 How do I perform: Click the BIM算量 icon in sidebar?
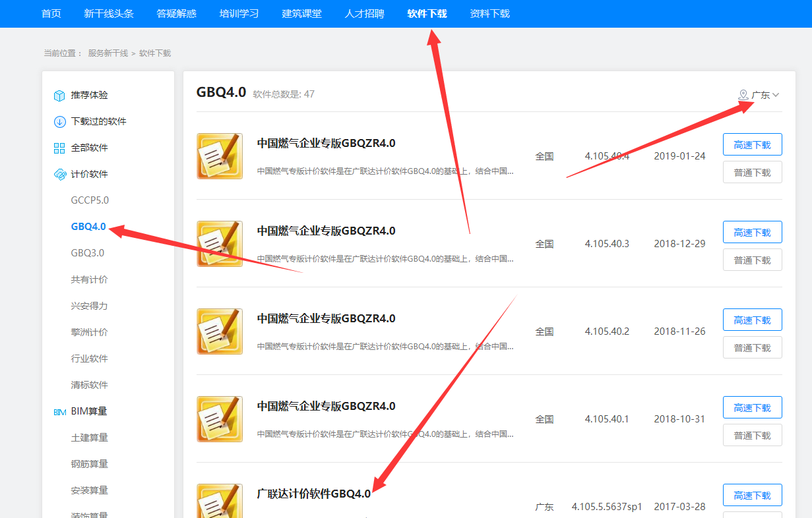coord(59,412)
